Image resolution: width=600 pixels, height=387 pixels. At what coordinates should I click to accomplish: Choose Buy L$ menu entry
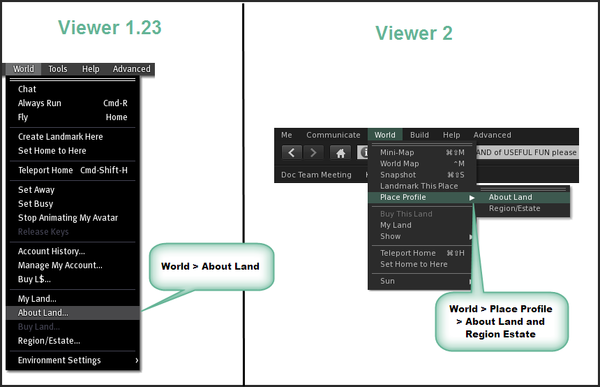[x=73, y=279]
